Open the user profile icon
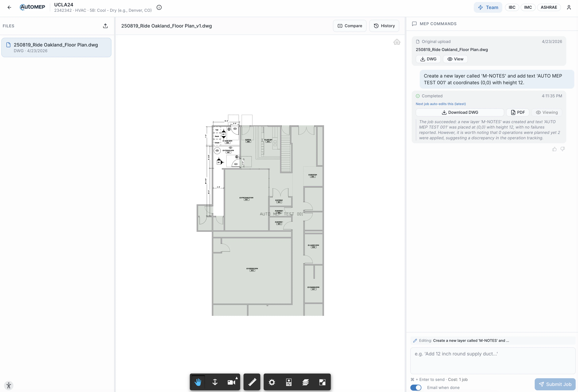 click(569, 7)
